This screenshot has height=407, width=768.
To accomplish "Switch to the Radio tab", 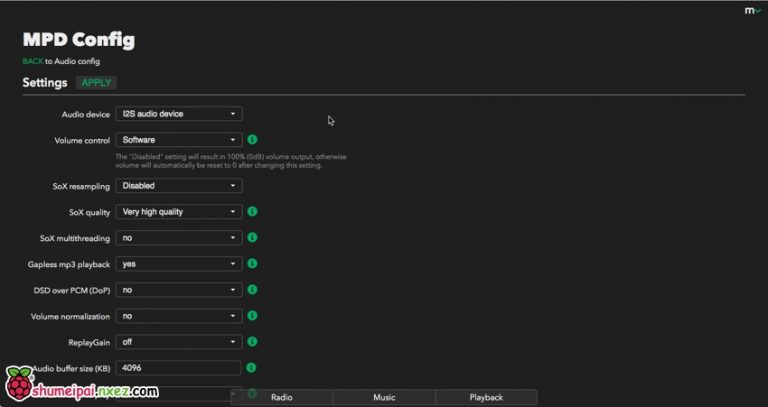I will click(282, 397).
